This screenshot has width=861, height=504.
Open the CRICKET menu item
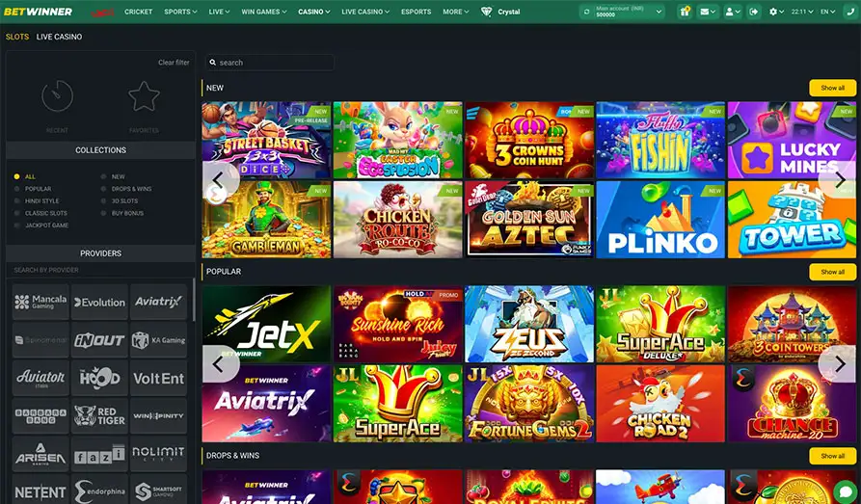point(139,12)
